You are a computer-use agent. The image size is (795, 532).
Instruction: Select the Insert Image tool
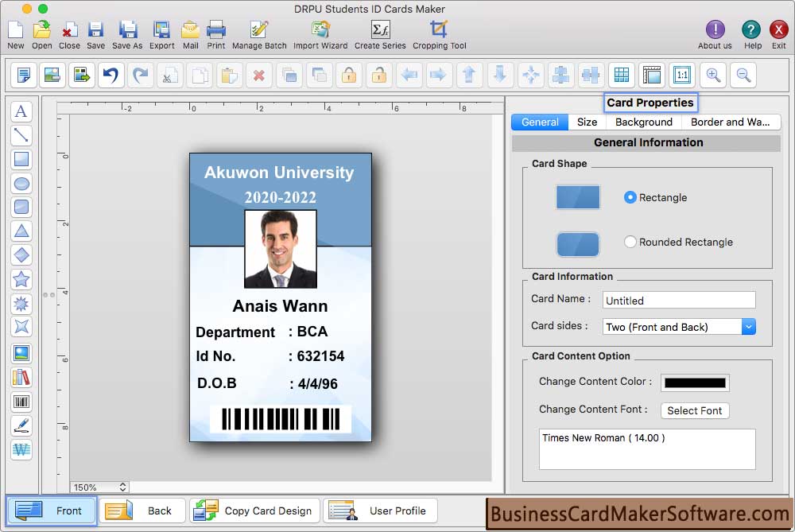(x=21, y=353)
